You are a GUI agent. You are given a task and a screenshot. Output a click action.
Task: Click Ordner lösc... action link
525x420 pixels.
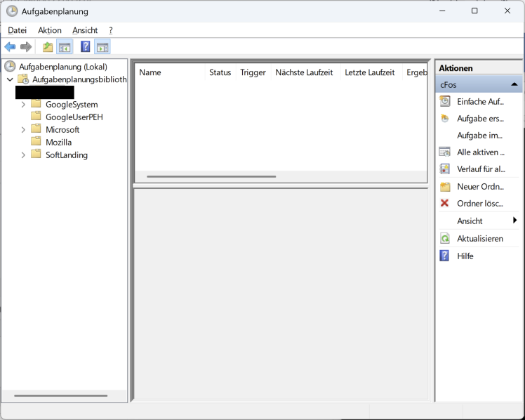480,203
